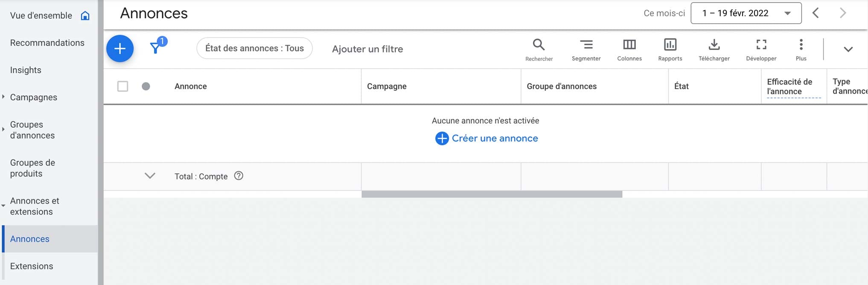Open the date range dropdown 1 – 19 févr. 2022
Screen dimensions: 868x285
point(746,13)
